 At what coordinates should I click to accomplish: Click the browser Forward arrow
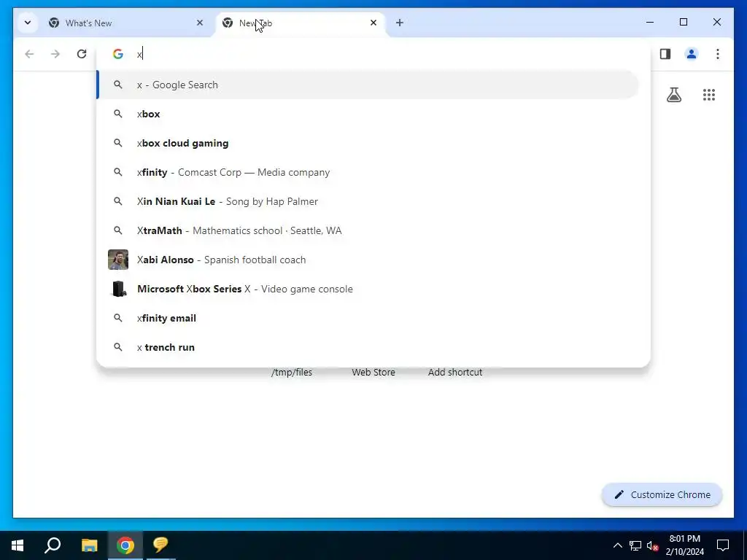55,54
